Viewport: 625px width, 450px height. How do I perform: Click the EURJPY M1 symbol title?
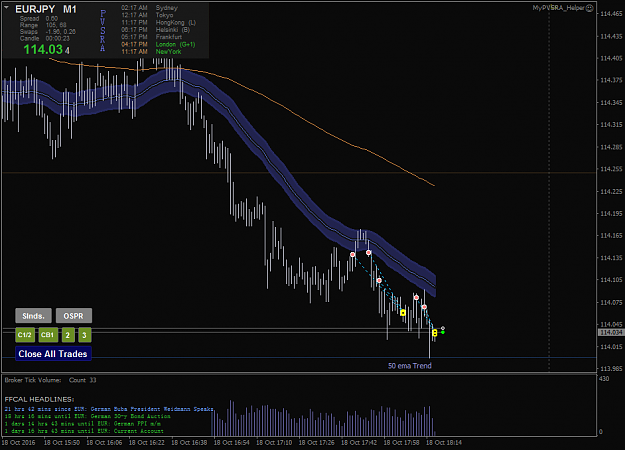(46, 9)
